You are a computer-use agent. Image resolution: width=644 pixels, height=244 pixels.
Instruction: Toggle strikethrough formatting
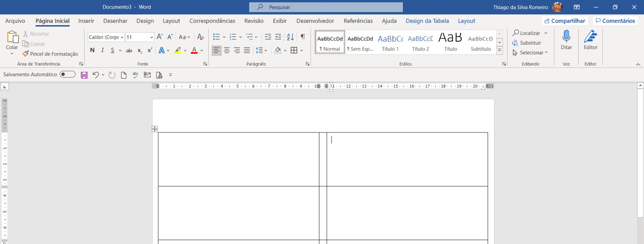click(129, 50)
